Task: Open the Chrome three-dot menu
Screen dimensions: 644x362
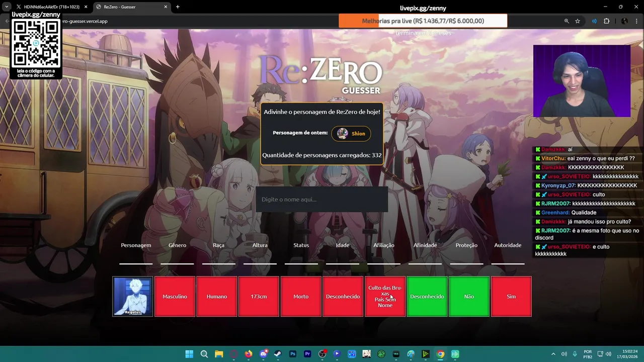Action: [x=637, y=21]
